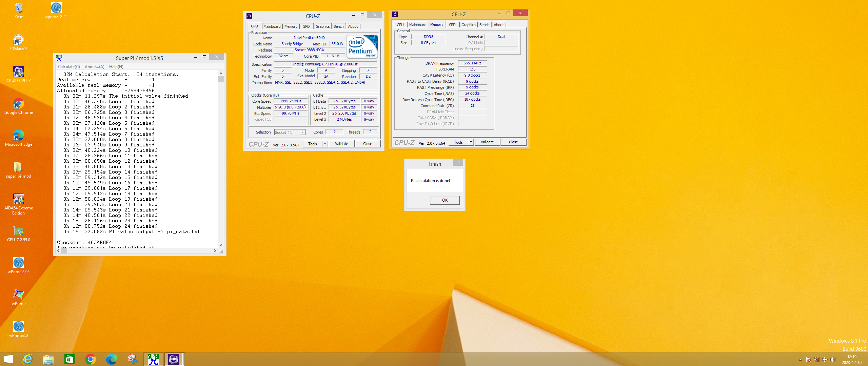Show hidden tray icons arrow
The image size is (868, 366).
point(801,360)
